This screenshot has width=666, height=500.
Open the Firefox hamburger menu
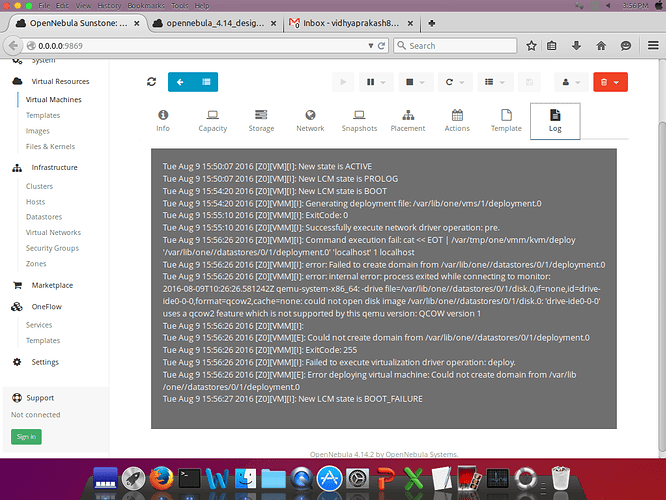653,45
